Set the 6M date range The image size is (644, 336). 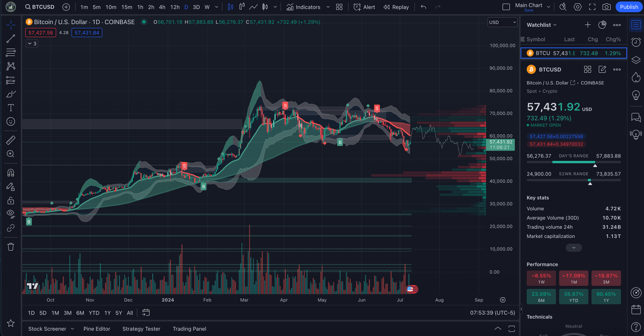coord(80,313)
